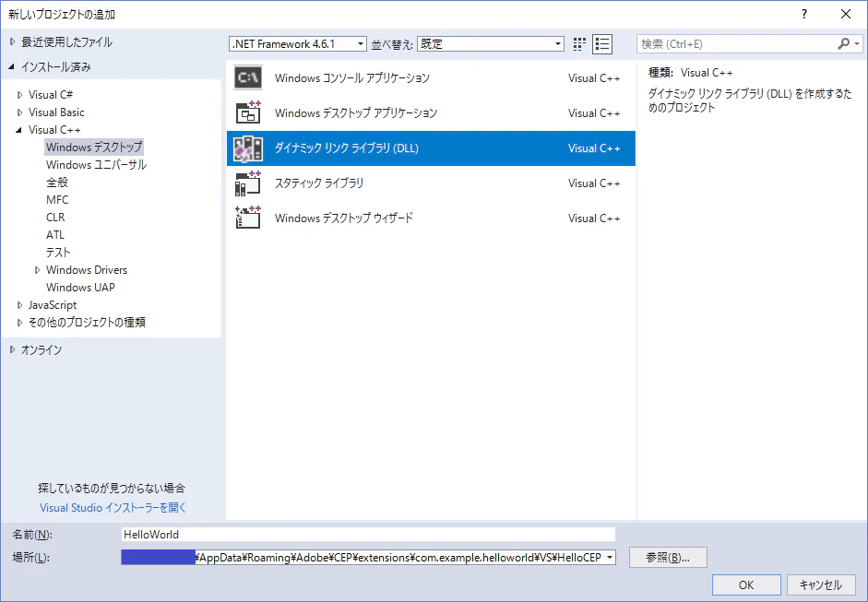Collapse the Visual C++ node

pyautogui.click(x=20, y=130)
